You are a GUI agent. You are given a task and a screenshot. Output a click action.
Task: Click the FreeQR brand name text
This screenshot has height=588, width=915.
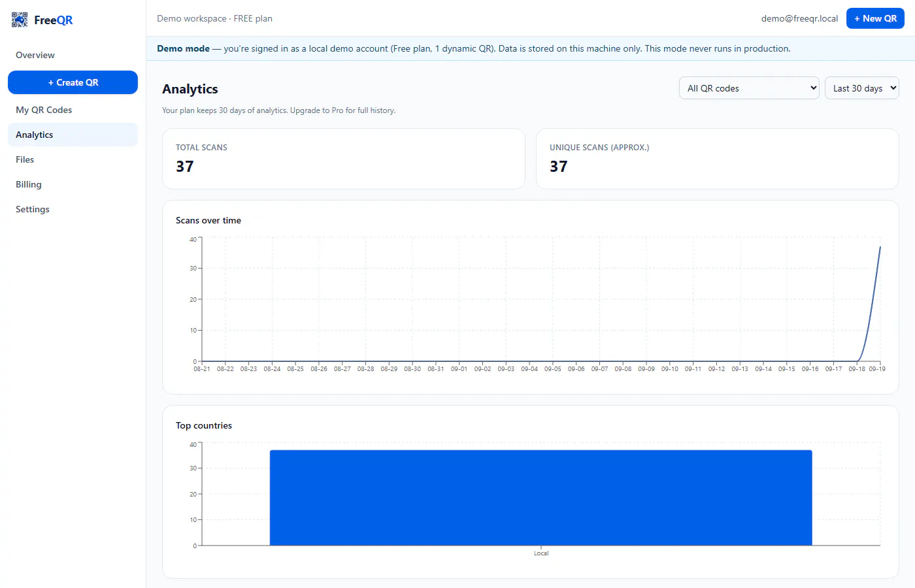(54, 20)
